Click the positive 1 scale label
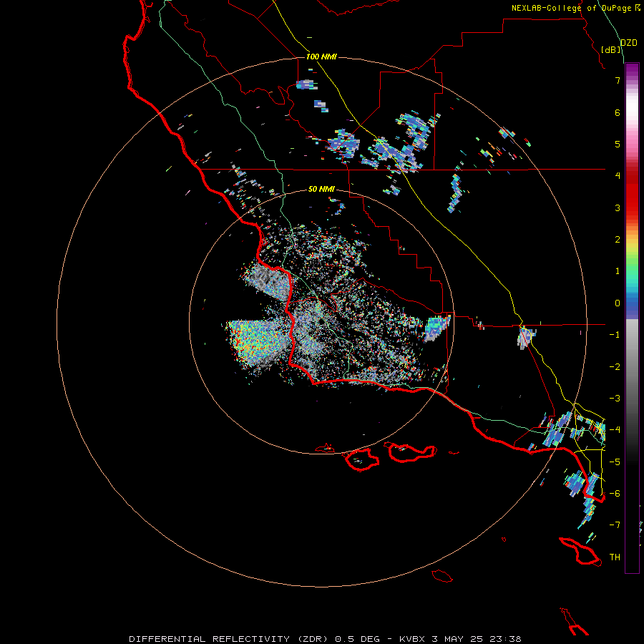Viewport: 644px width, 644px height. pos(618,271)
